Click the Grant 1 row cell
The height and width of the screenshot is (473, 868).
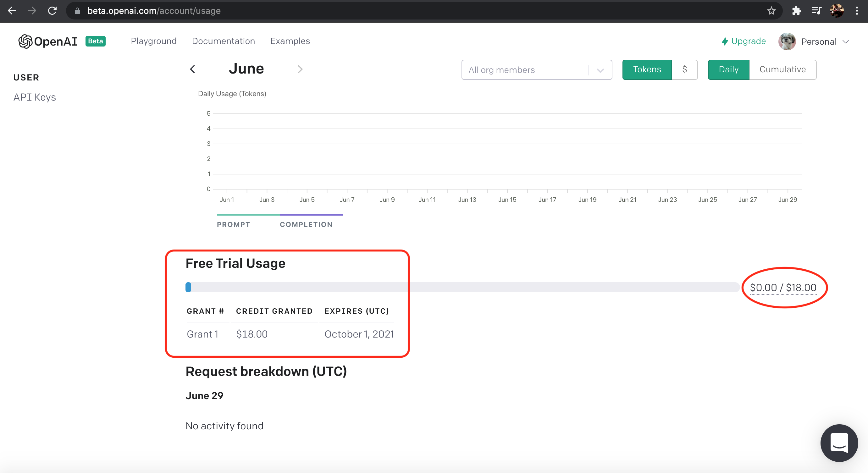click(203, 334)
